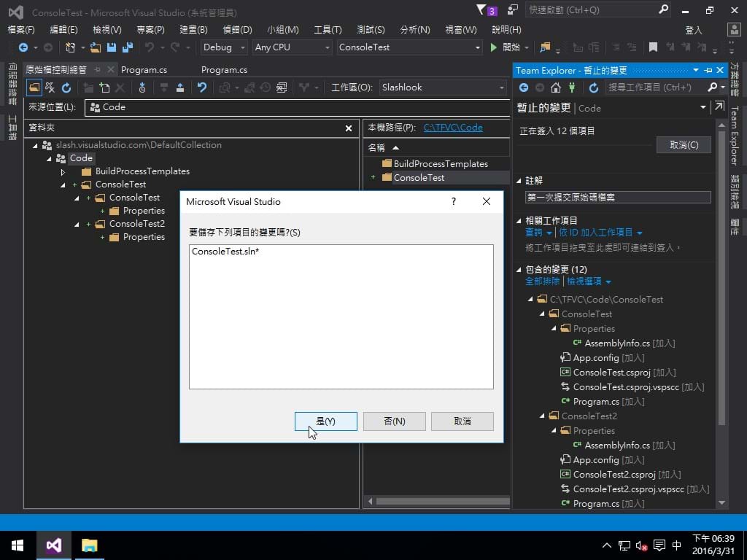Open the Debug configuration dropdown
This screenshot has width=747, height=560.
(x=223, y=47)
